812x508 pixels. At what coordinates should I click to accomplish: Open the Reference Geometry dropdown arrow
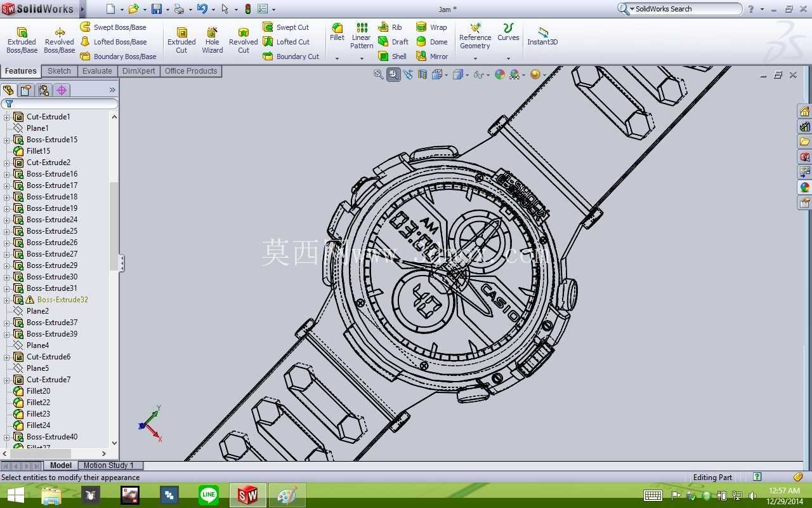[475, 58]
